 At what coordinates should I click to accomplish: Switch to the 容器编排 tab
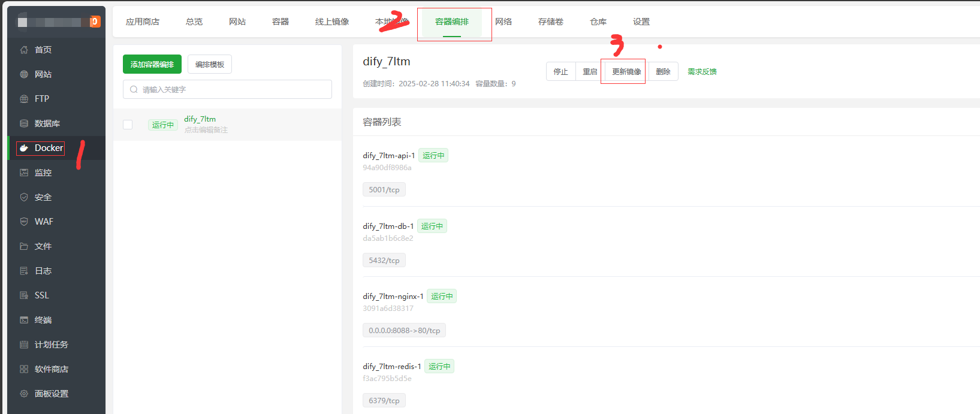[x=452, y=22]
